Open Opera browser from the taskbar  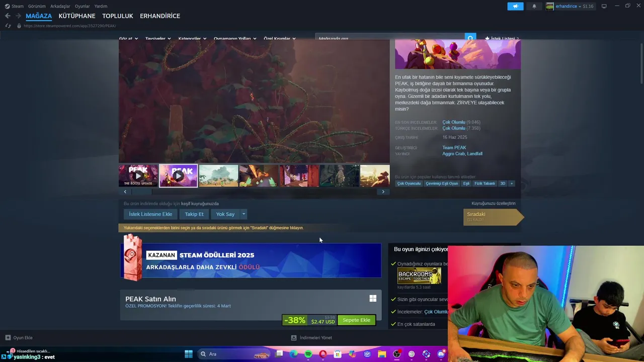tap(323, 354)
